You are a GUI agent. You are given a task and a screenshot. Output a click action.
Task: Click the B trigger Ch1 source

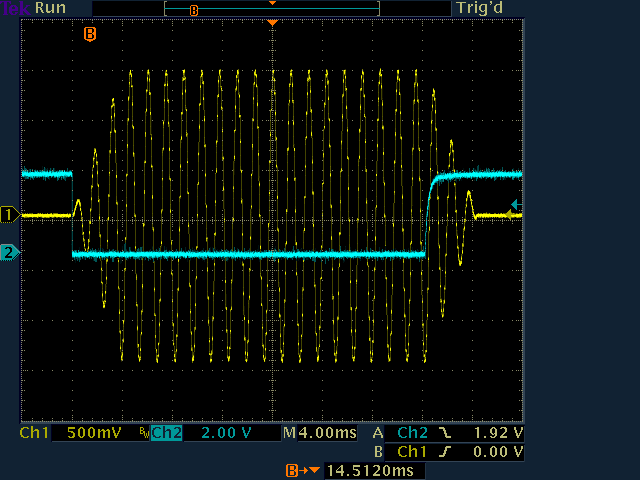[412, 452]
